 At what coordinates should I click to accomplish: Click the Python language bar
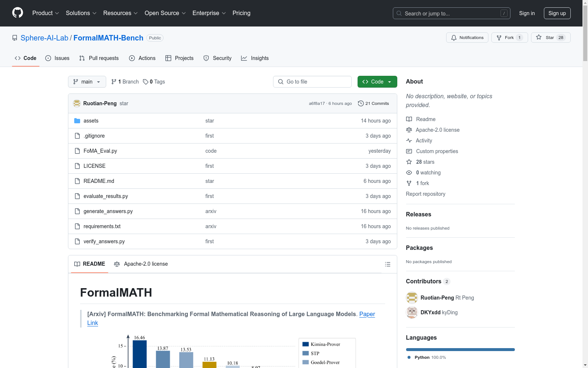(460, 350)
